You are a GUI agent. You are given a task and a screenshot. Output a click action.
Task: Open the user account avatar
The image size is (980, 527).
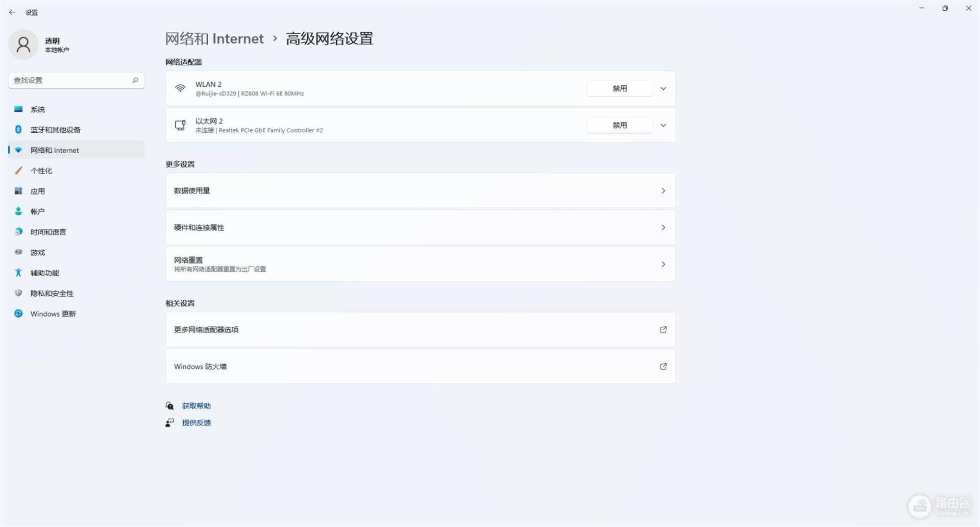23,44
